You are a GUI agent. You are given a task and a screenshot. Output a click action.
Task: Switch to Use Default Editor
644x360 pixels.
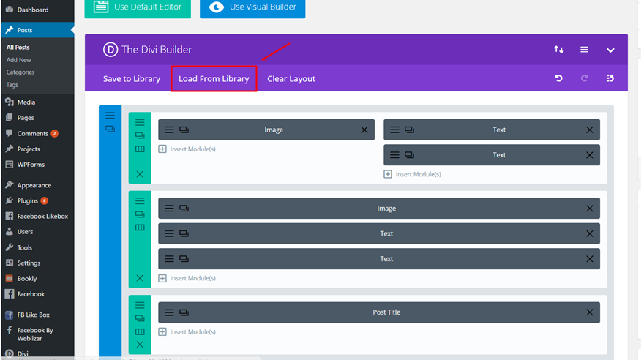click(138, 7)
